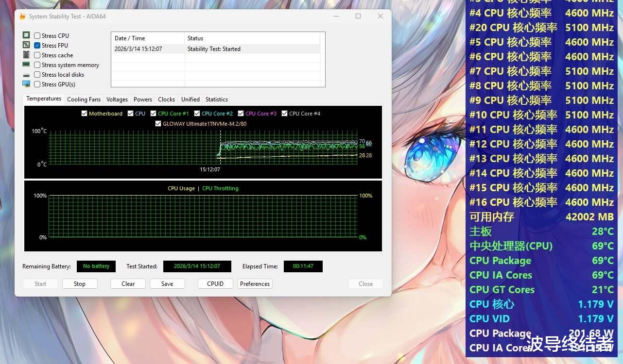This screenshot has width=623, height=364.
Task: Enable the Stress CPU checkbox
Action: click(x=37, y=35)
